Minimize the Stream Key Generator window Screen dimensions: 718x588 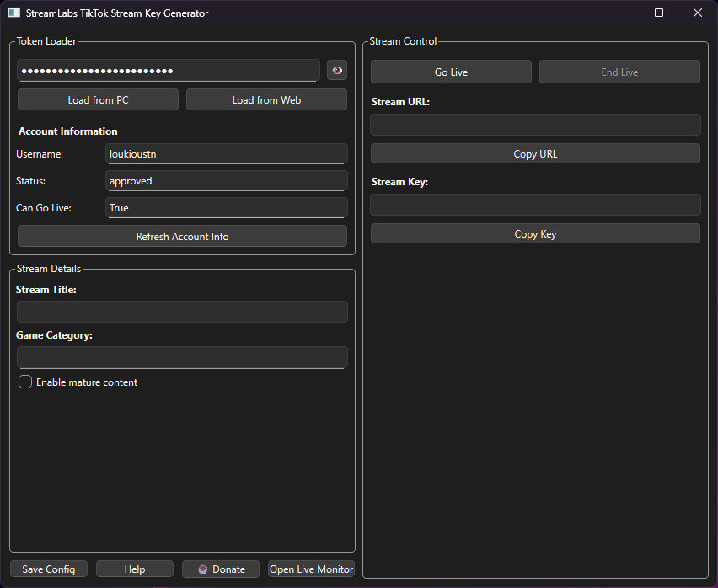(x=621, y=13)
